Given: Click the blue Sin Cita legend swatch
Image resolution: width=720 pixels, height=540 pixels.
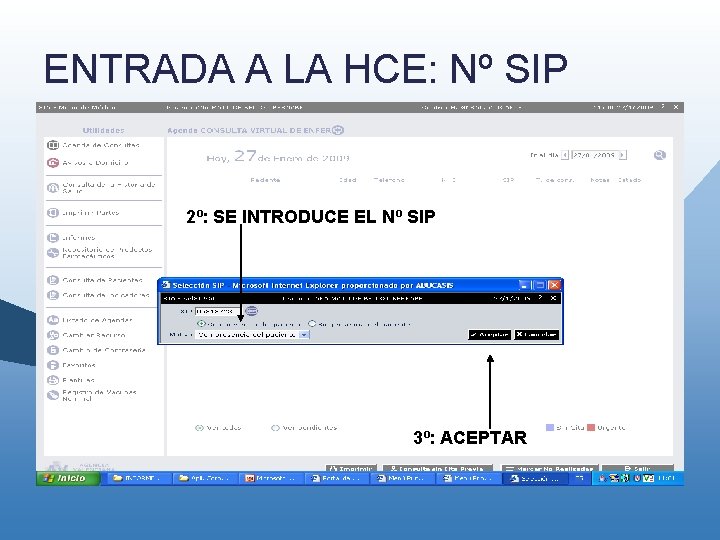Looking at the screenshot, I should (x=550, y=428).
